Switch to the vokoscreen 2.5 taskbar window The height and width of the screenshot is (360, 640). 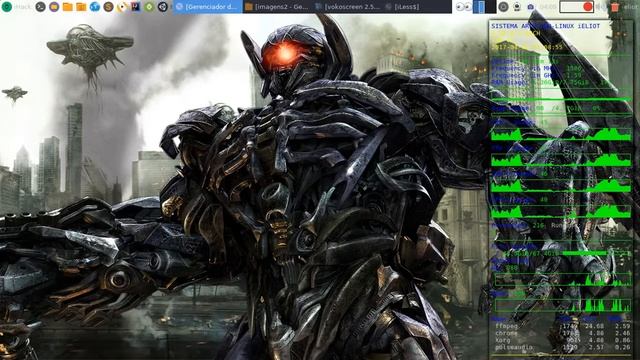[x=348, y=7]
